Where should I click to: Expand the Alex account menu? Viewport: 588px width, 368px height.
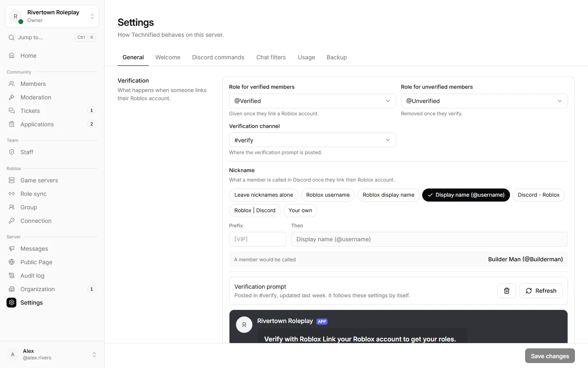pyautogui.click(x=52, y=355)
